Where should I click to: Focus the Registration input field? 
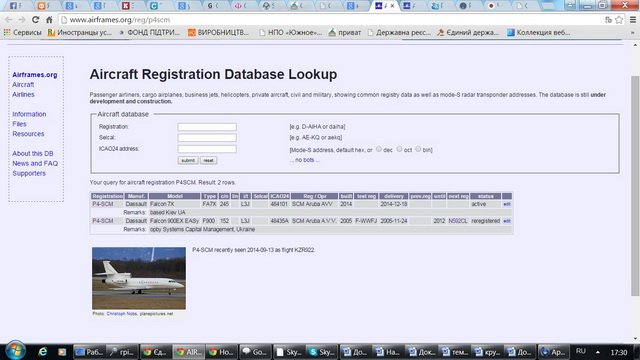coord(207,127)
